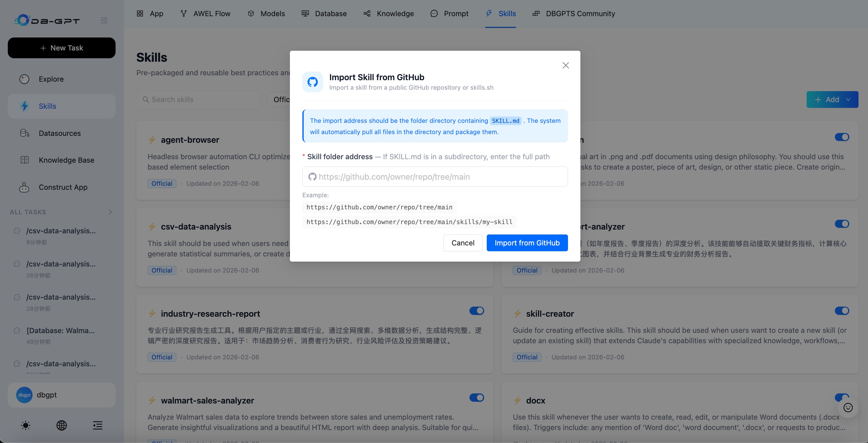Switch to light theme using the sun icon

tap(26, 425)
